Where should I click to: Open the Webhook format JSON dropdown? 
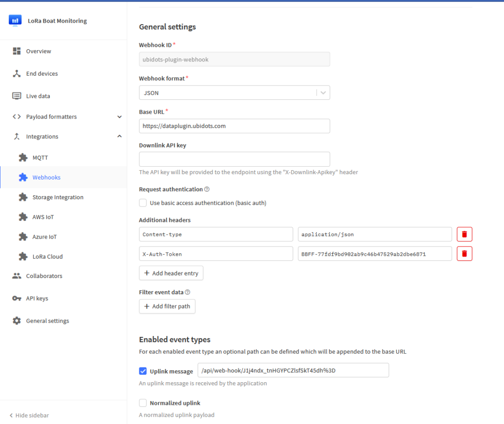pos(234,92)
